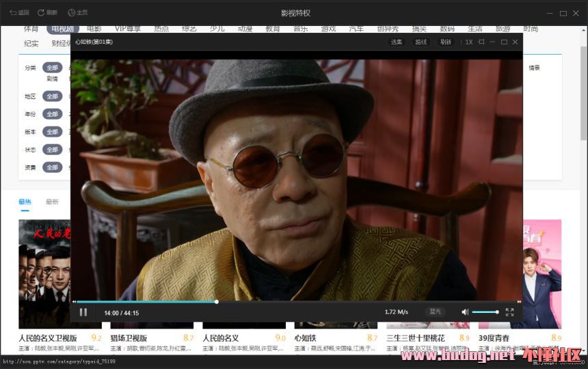The image size is (588, 369).
Task: Adjust the volume slider
Action: pos(485,312)
